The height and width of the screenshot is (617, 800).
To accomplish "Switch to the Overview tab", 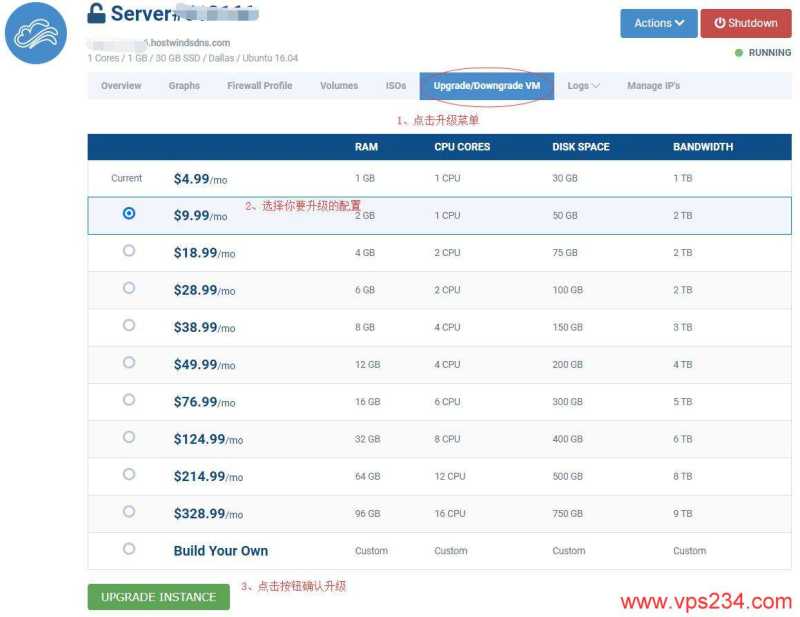I will tap(121, 86).
